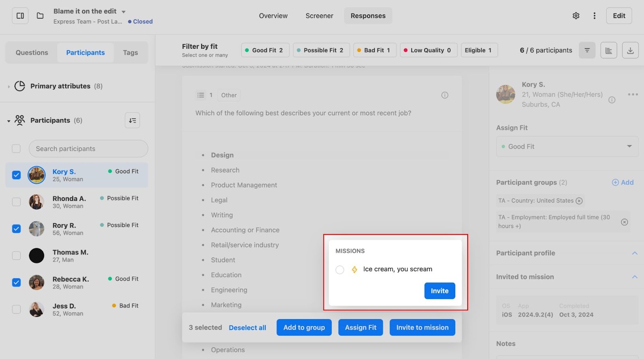Expand the Primary attributes section
Screen dimensions: 644x359
pos(9,86)
